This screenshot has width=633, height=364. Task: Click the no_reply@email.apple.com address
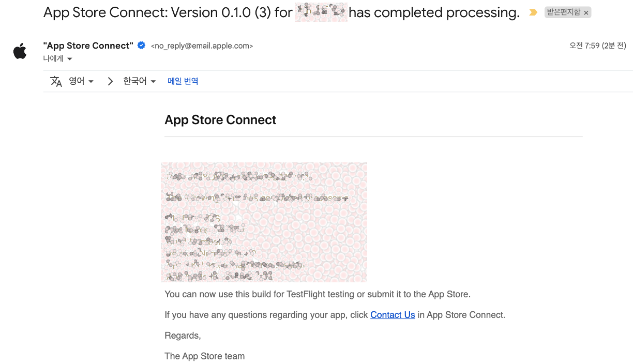pyautogui.click(x=202, y=46)
